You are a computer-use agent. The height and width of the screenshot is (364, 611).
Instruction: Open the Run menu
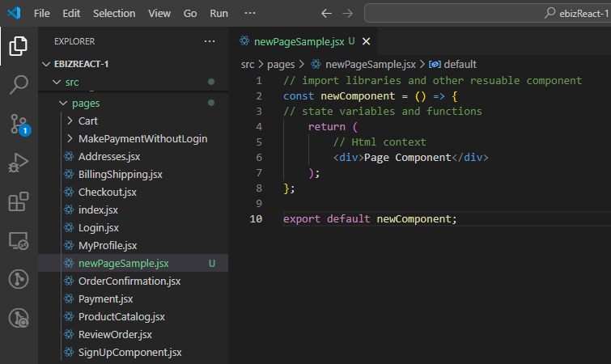[219, 13]
